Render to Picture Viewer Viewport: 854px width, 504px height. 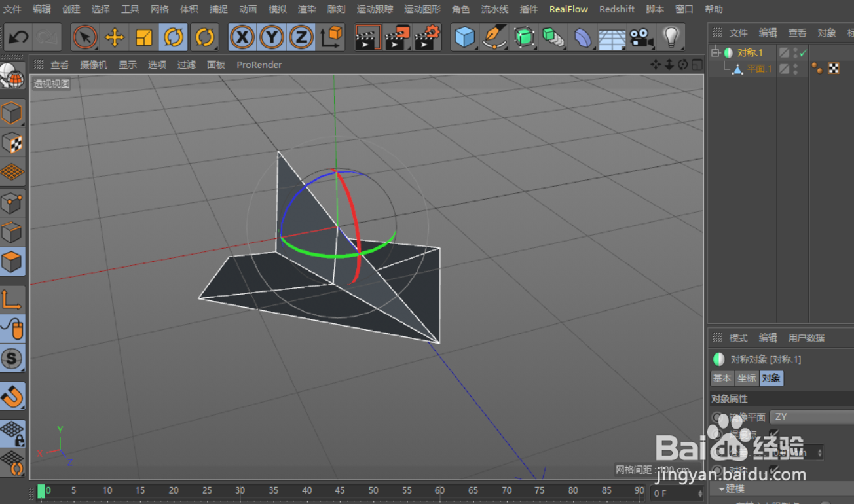tap(397, 37)
